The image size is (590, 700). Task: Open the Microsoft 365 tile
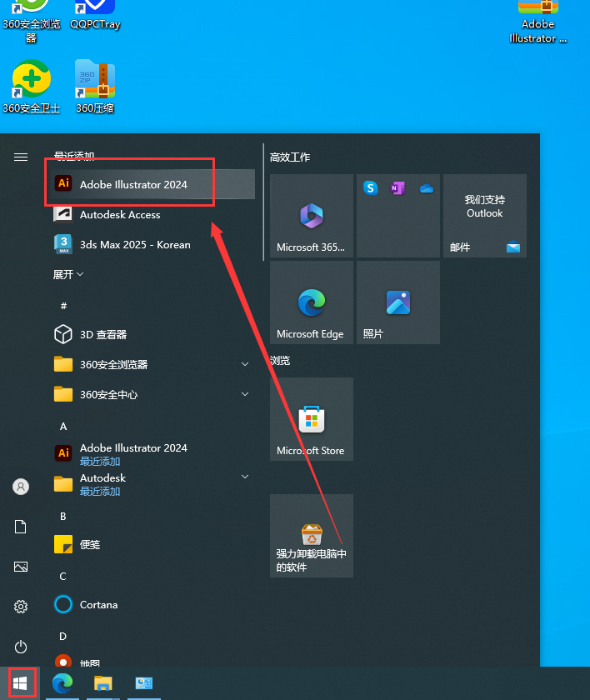(x=312, y=216)
